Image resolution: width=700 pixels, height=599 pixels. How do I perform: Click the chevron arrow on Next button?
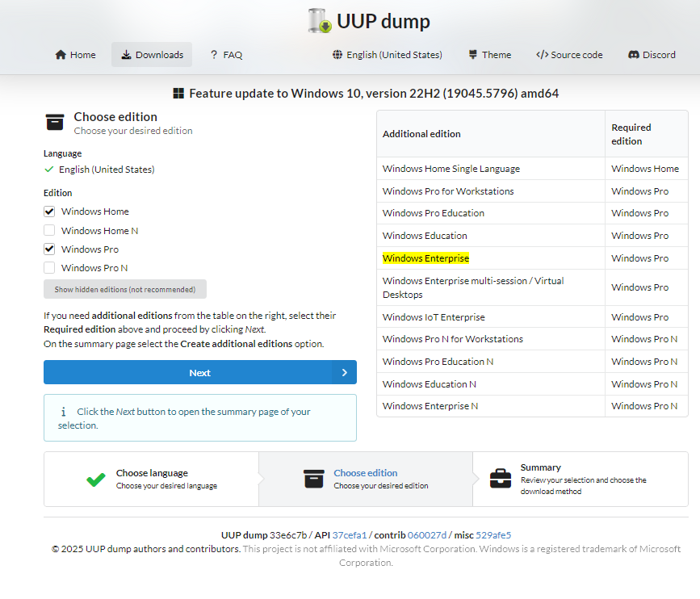[x=344, y=372]
